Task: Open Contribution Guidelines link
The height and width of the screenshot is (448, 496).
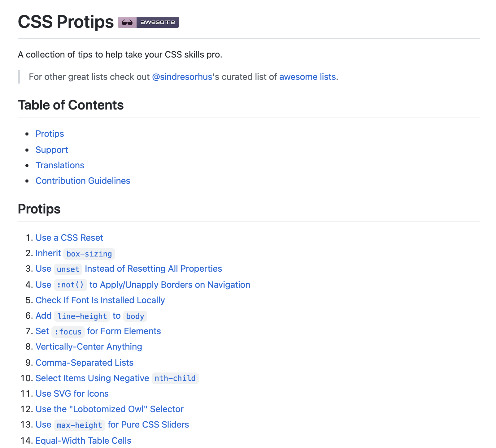Action: 83,181
